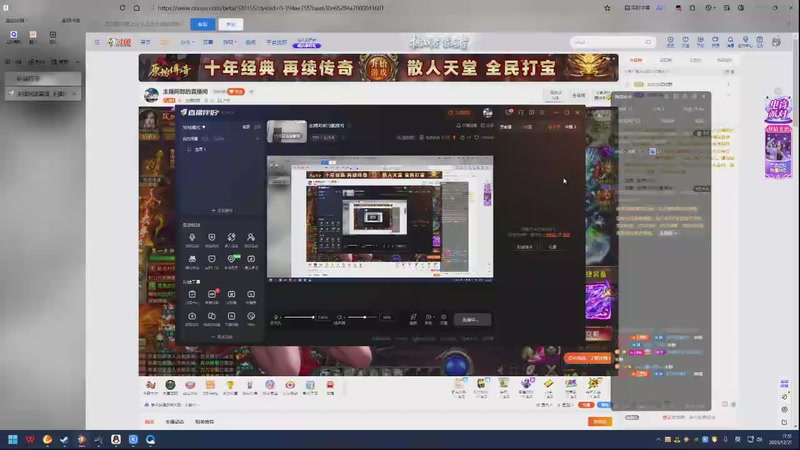Image resolution: width=800 pixels, height=450 pixels.
Task: Click the add source (+) button in the companion's scene panel
Action: pos(222,210)
